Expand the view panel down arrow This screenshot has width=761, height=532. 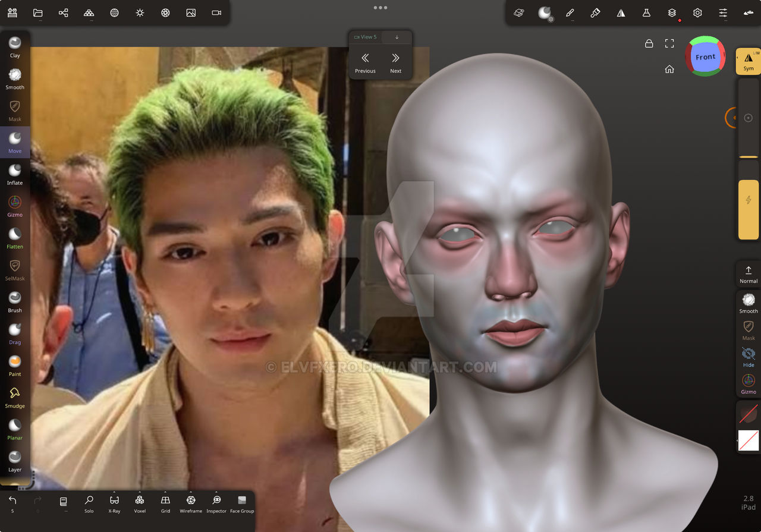397,37
